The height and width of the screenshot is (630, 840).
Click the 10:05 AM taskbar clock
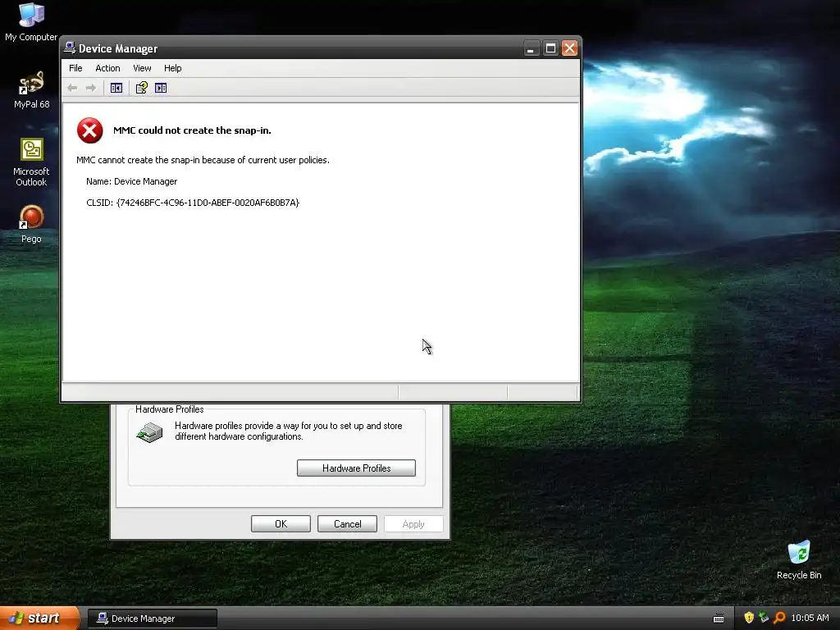pyautogui.click(x=810, y=618)
